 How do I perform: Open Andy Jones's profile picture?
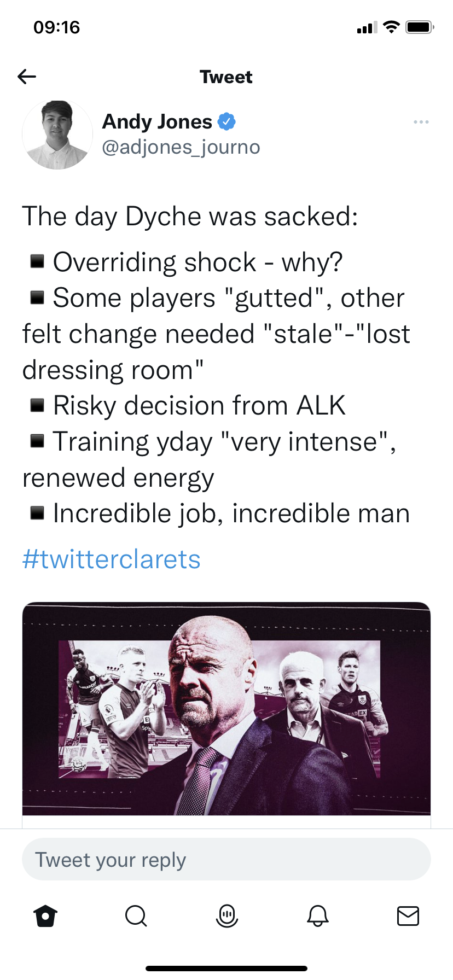[x=57, y=135]
